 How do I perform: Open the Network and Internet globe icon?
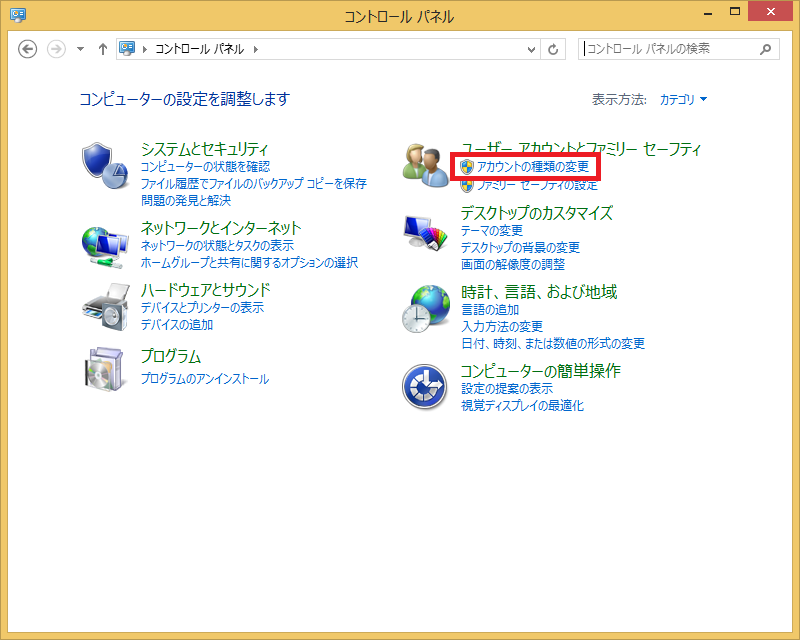pos(105,245)
